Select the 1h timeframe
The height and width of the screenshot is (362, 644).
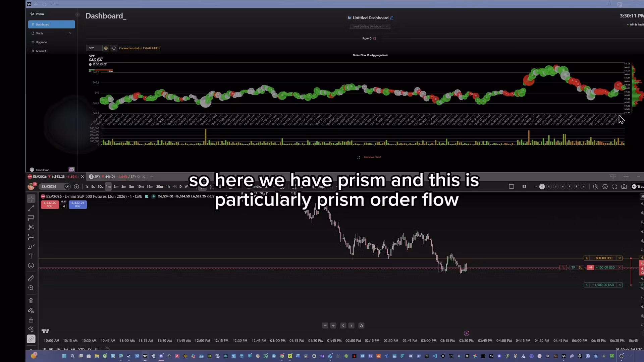[x=168, y=187]
